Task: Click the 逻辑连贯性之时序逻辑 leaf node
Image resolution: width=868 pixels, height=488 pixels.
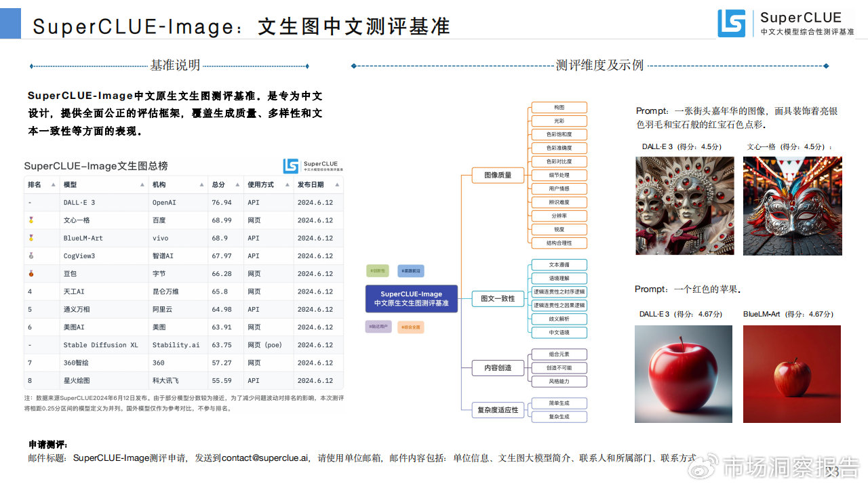Action: 559,292
